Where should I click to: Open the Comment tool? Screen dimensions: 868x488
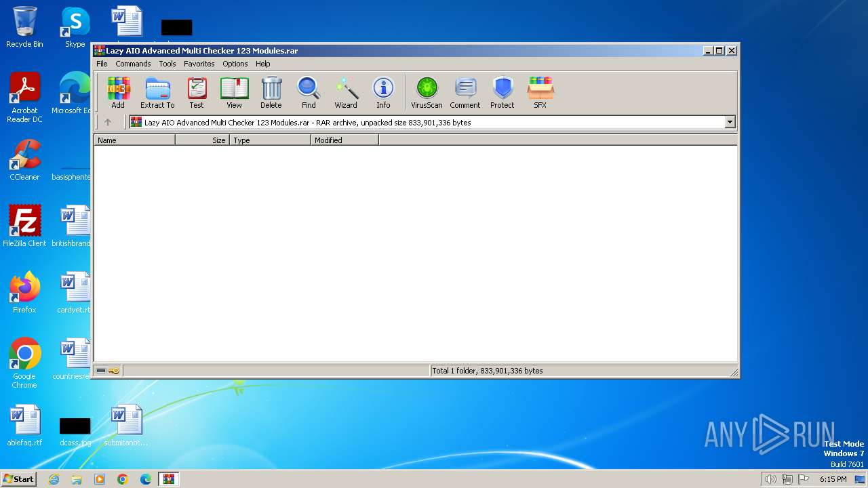click(x=465, y=92)
